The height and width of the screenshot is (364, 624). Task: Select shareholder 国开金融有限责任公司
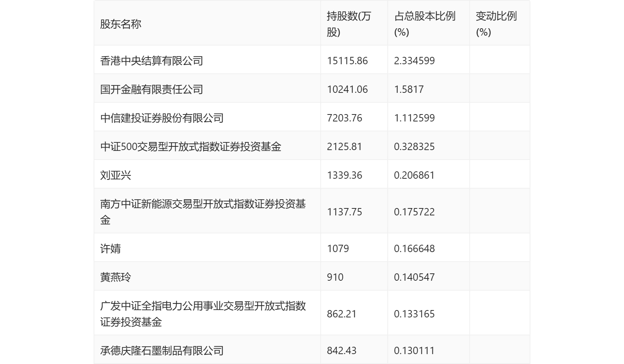pyautogui.click(x=152, y=89)
